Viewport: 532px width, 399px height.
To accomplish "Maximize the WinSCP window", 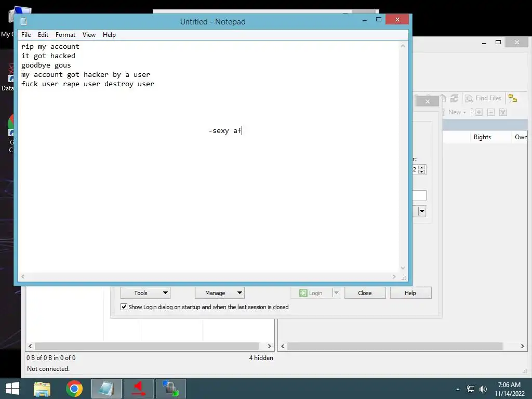I will [498, 43].
